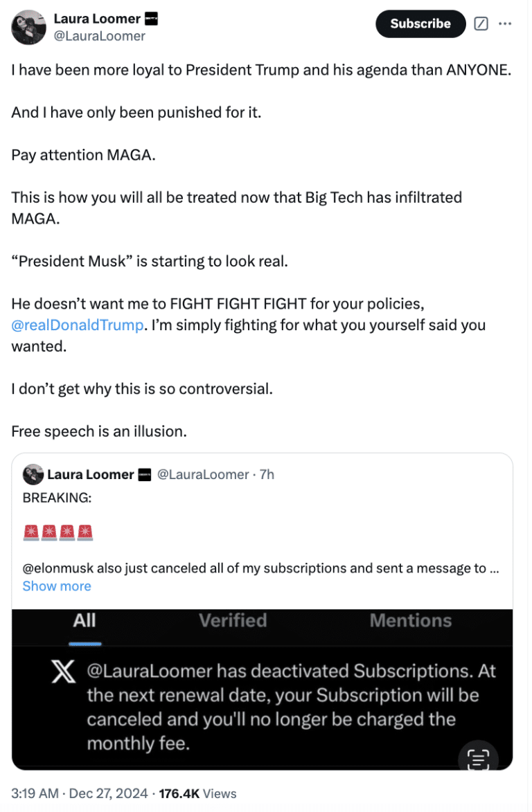Click the @LauraLoomer handle under the top name

(99, 36)
